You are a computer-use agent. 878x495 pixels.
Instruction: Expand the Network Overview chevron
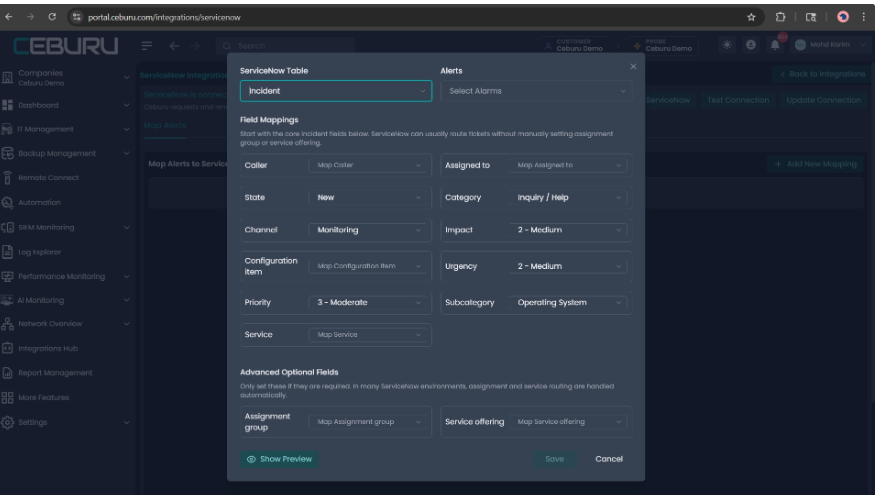127,324
